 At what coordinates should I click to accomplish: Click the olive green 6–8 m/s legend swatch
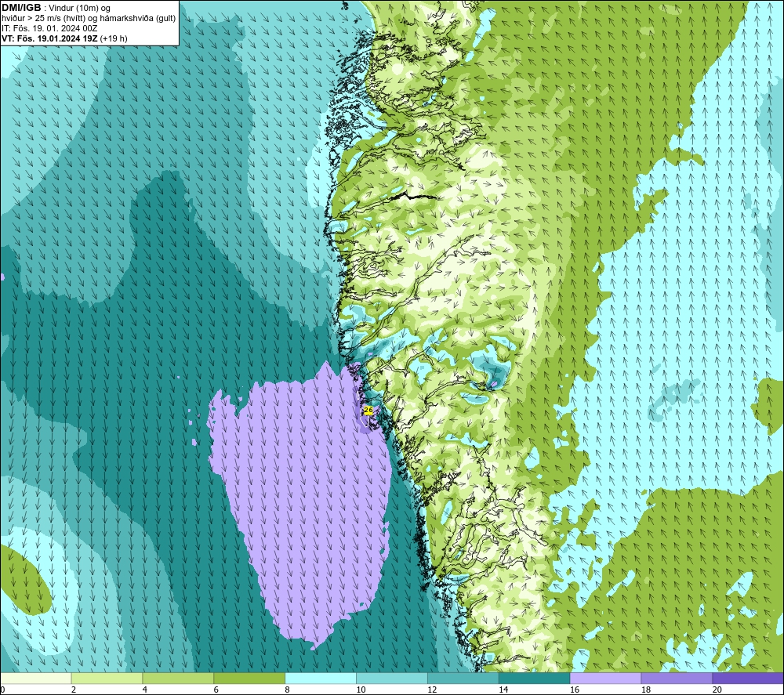click(249, 678)
